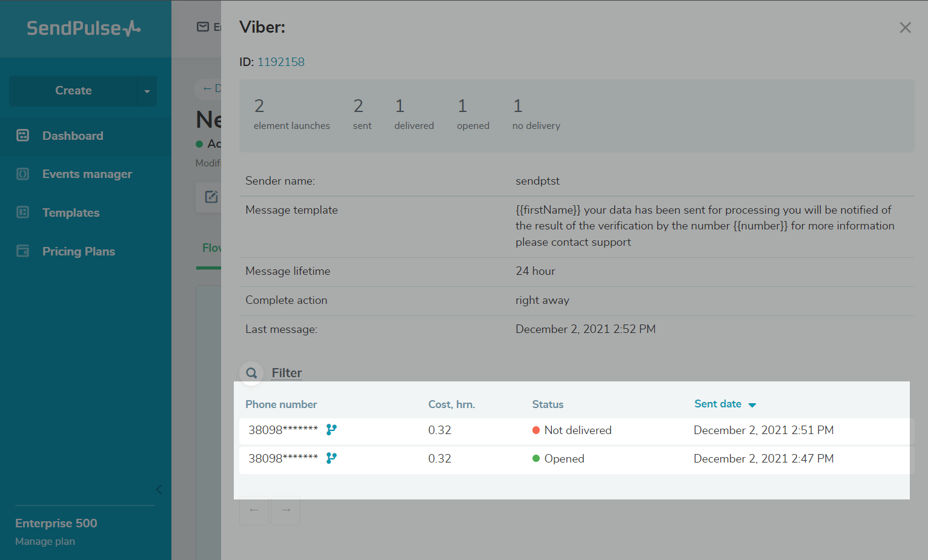This screenshot has height=560, width=928.
Task: Click the Phone number column header
Action: (281, 404)
